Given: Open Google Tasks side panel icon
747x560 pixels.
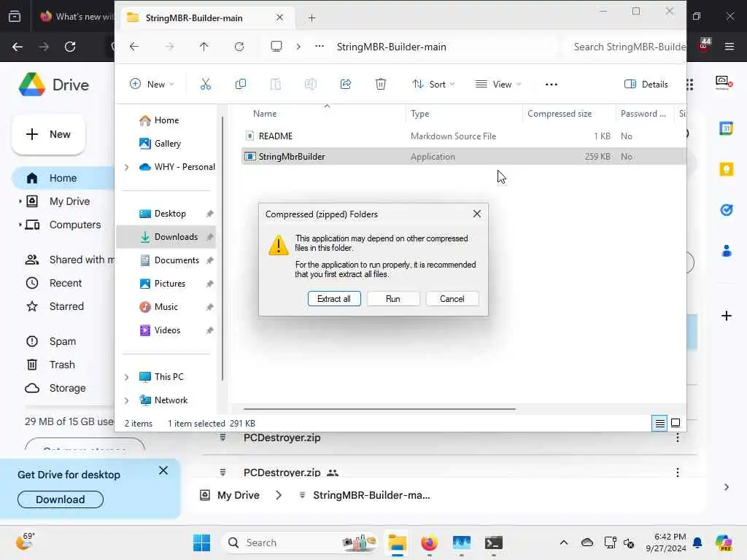Looking at the screenshot, I should click(x=726, y=210).
